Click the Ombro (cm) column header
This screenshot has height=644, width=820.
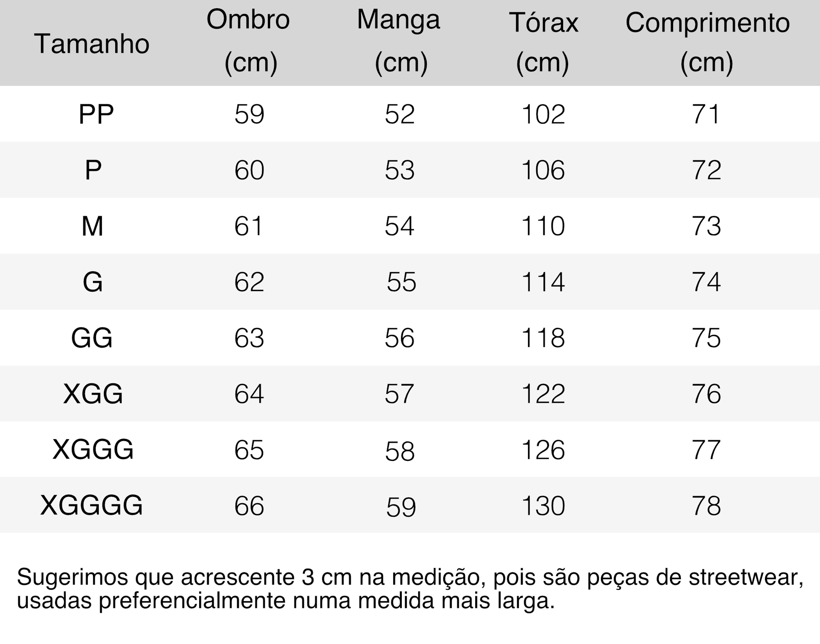[x=249, y=41]
